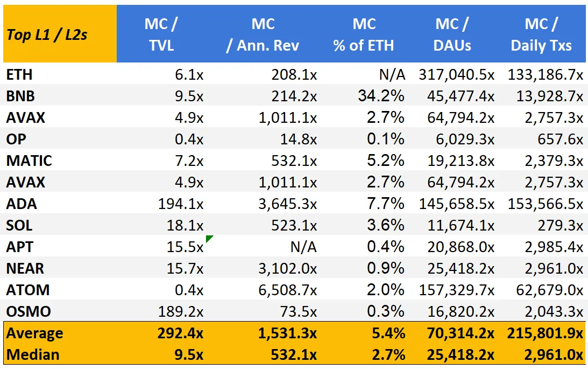Select the Top L1 / L2s header cell
Viewport: 588px width, 369px height.
pos(60,34)
